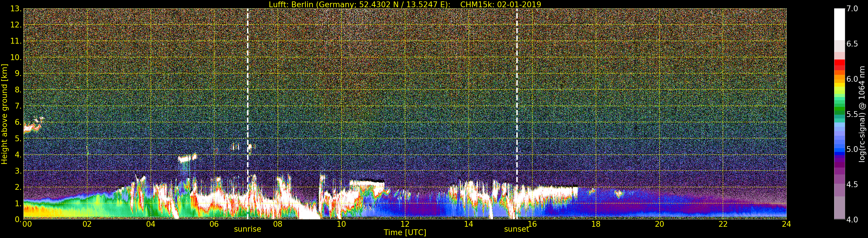Select the "06" time axis tick label
868x238 pixels.
[x=214, y=224]
